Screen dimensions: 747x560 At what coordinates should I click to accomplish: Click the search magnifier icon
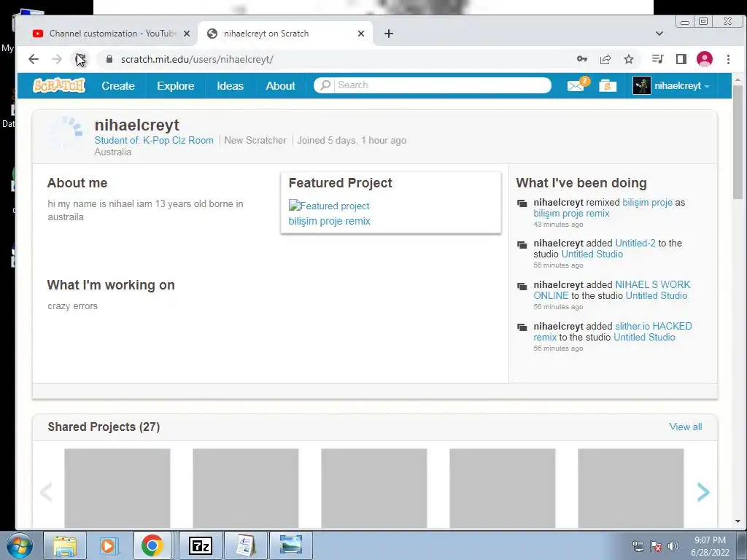(x=325, y=85)
